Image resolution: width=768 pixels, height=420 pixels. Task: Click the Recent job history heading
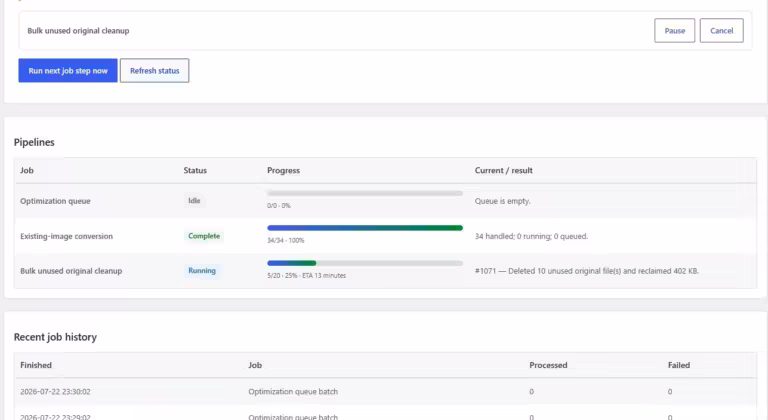pos(55,337)
